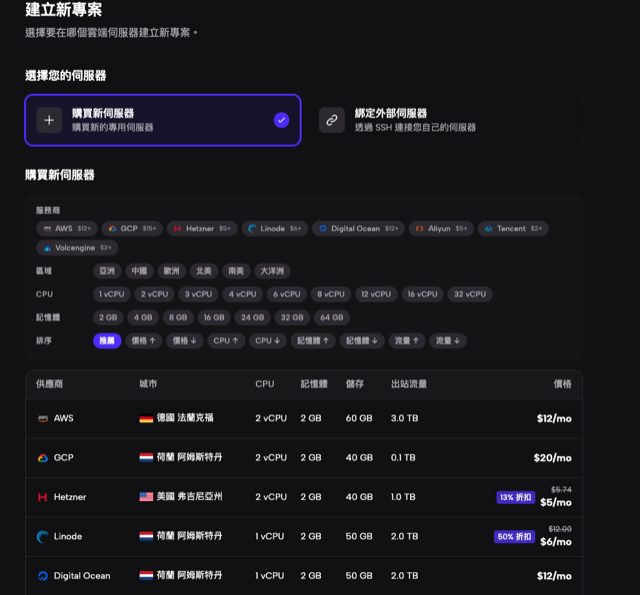Click the Digital Ocean logo in table row

[x=43, y=576]
